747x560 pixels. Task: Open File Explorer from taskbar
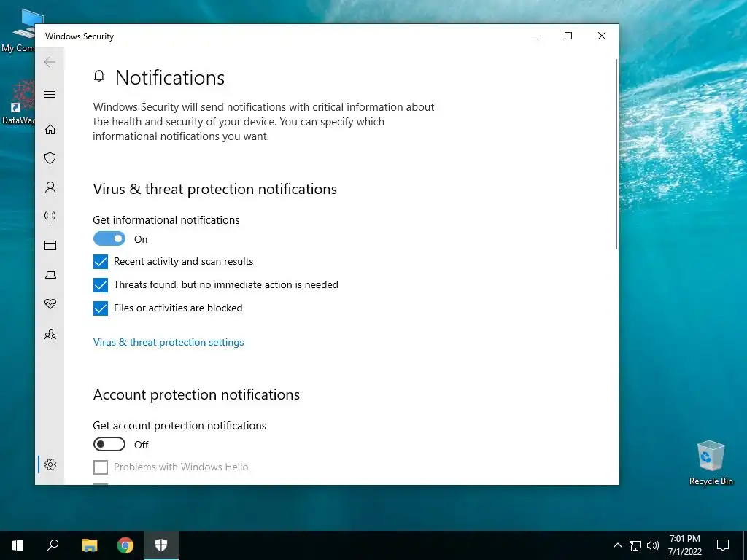89,545
